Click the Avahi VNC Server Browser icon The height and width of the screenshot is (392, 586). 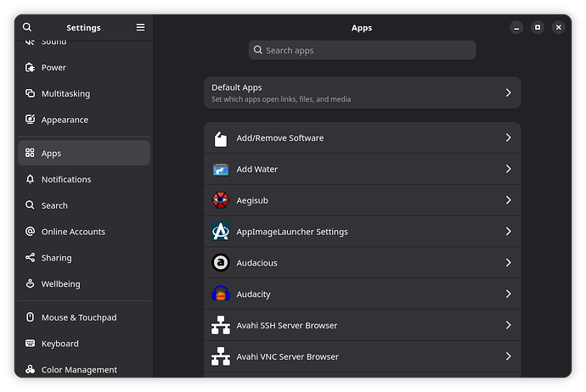pos(221,356)
